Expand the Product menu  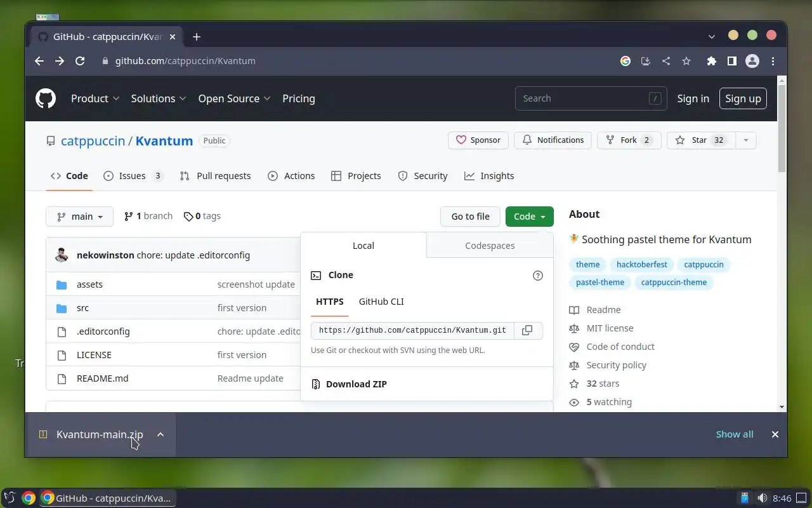[95, 98]
